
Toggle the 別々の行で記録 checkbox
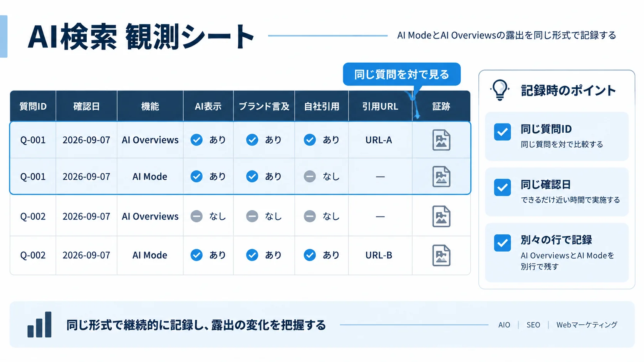point(502,243)
